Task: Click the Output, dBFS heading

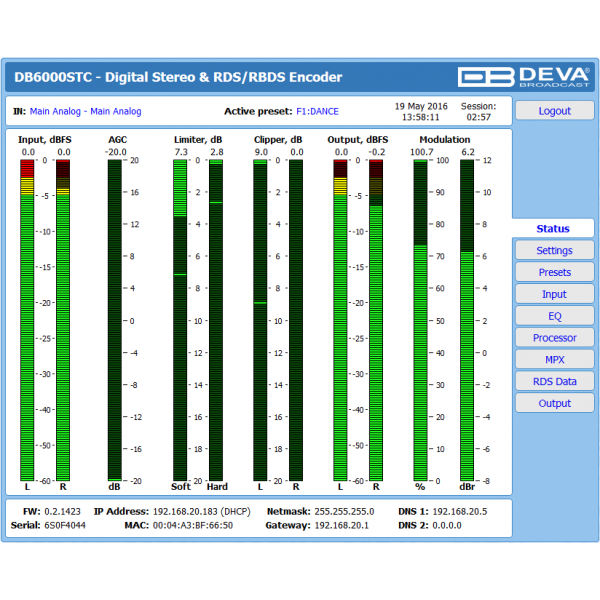Action: (x=358, y=140)
